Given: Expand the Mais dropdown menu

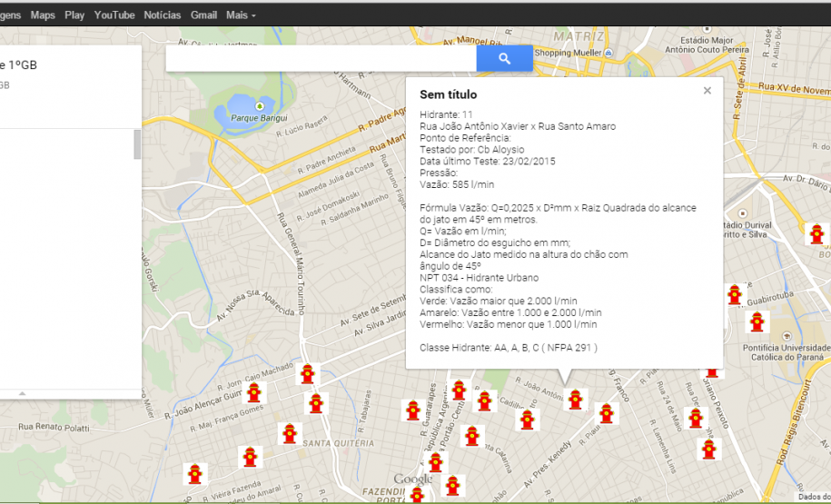Looking at the screenshot, I should tap(241, 15).
